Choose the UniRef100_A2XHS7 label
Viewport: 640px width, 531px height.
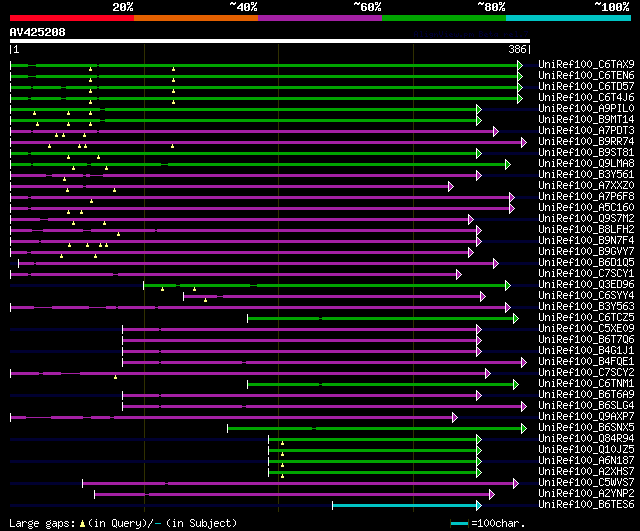586,472
